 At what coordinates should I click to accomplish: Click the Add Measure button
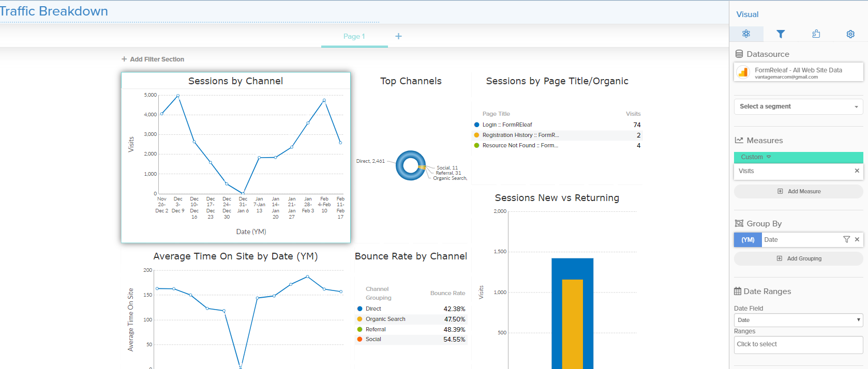(798, 191)
